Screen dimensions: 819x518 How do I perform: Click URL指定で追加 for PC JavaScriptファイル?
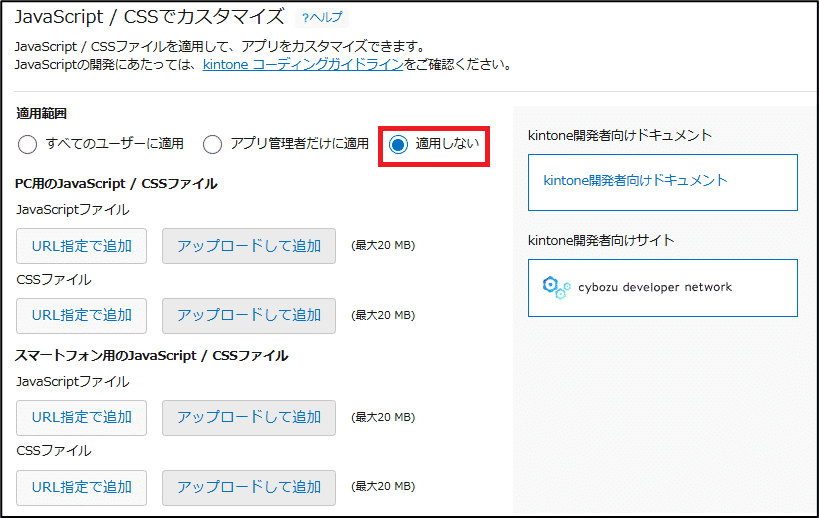click(81, 246)
